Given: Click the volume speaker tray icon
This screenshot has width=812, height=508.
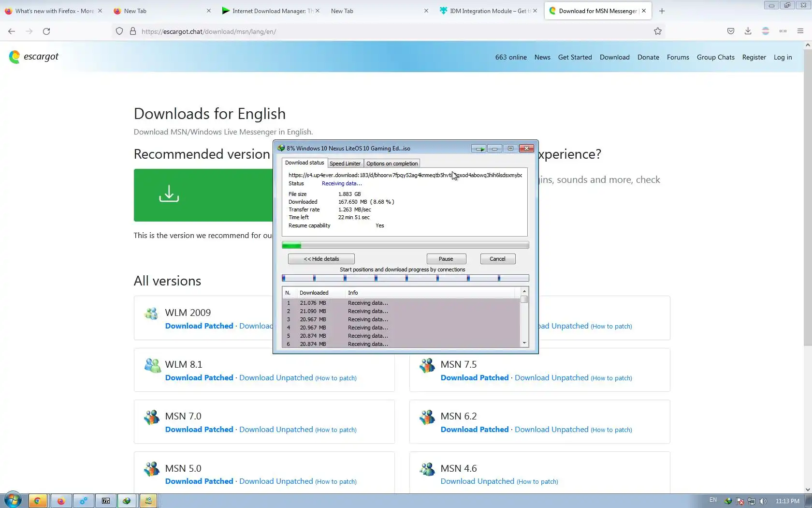Looking at the screenshot, I should (x=763, y=501).
